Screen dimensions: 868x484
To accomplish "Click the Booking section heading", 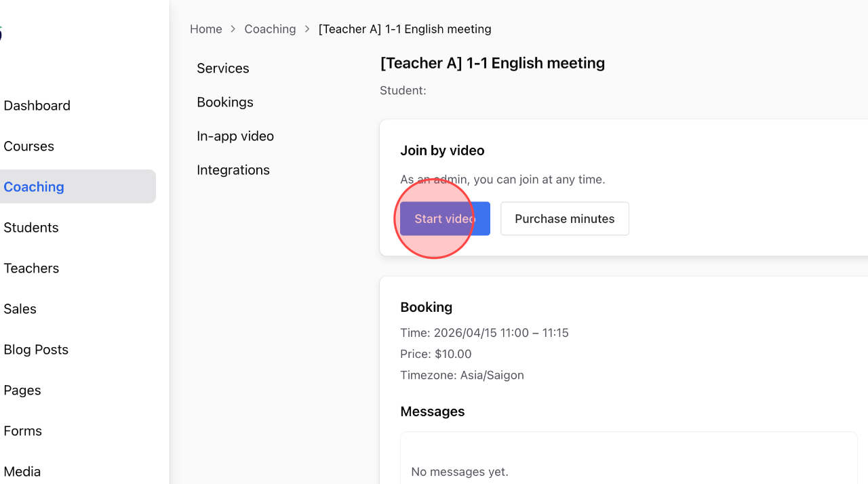I will (x=426, y=307).
